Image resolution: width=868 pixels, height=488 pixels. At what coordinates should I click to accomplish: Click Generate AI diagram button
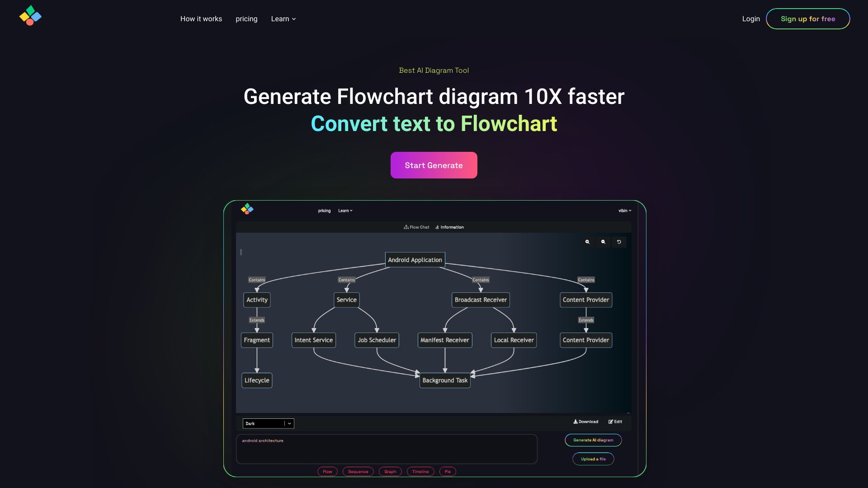tap(593, 440)
